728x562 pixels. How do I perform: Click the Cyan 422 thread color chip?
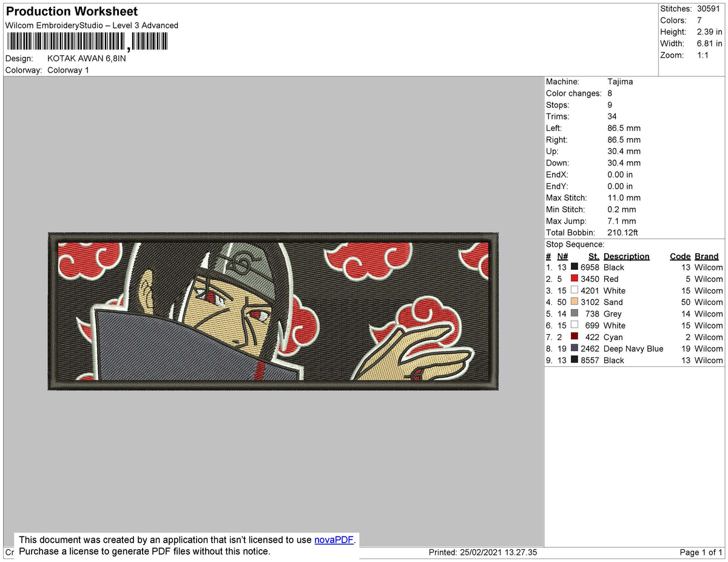click(573, 337)
